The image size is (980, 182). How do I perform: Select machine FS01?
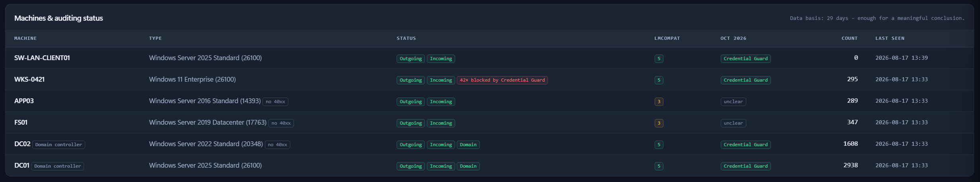point(21,122)
